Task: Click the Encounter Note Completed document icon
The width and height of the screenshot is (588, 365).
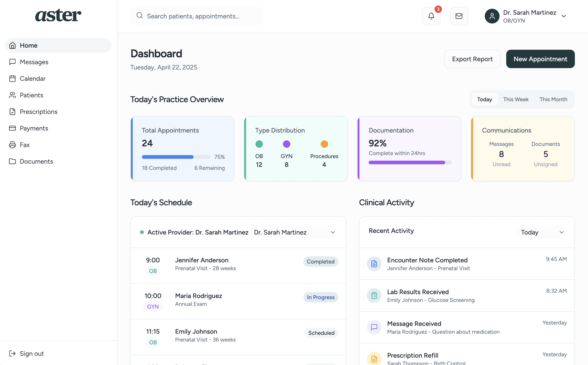Action: tap(374, 264)
